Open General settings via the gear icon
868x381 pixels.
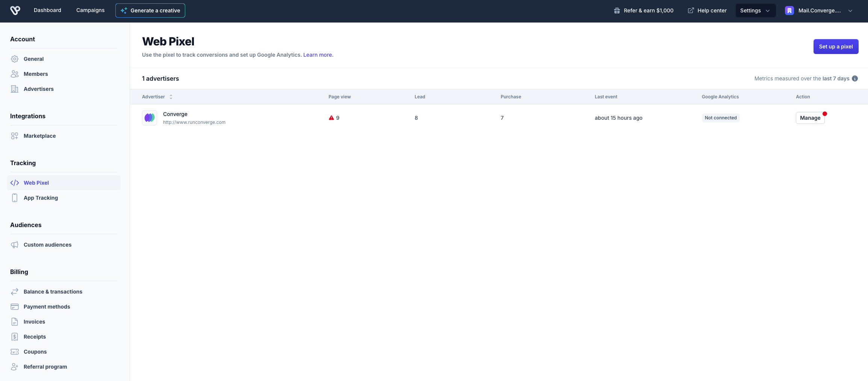[15, 59]
